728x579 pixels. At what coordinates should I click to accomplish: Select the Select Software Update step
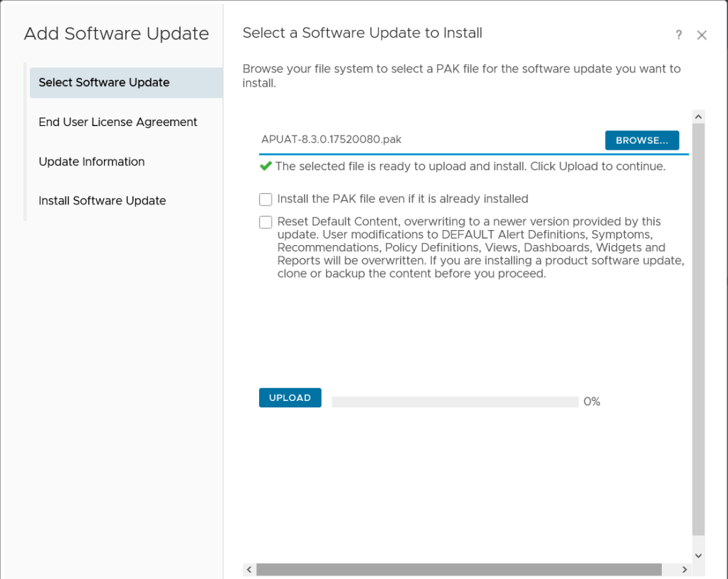104,83
